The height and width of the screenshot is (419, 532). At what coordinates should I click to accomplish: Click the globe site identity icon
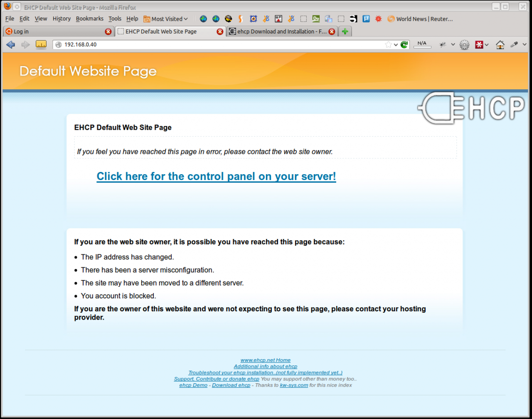[x=58, y=44]
